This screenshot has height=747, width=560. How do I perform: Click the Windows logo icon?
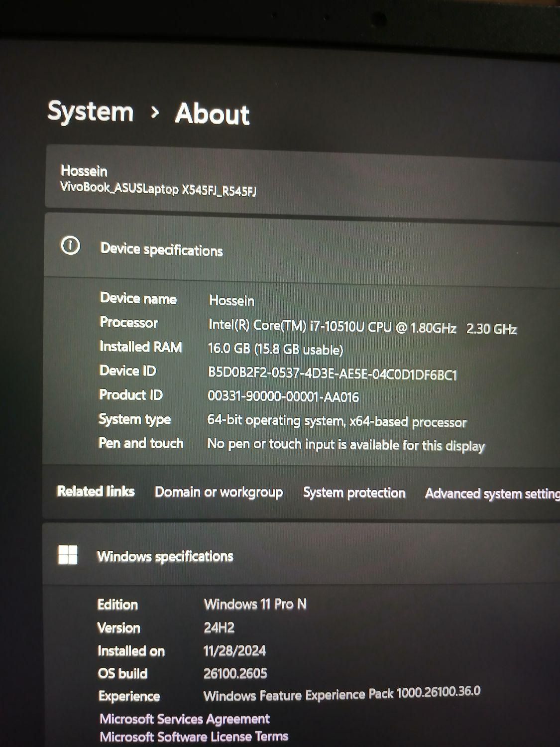(68, 554)
